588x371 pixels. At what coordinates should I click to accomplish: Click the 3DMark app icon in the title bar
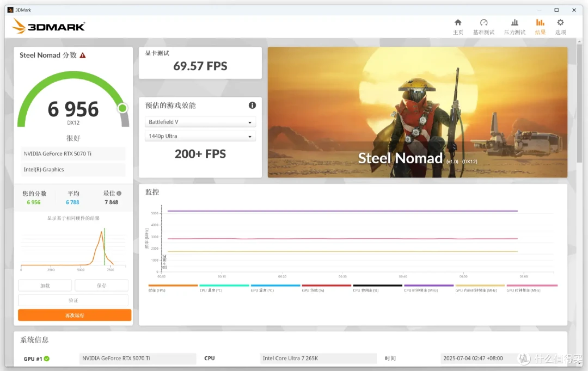pos(10,10)
